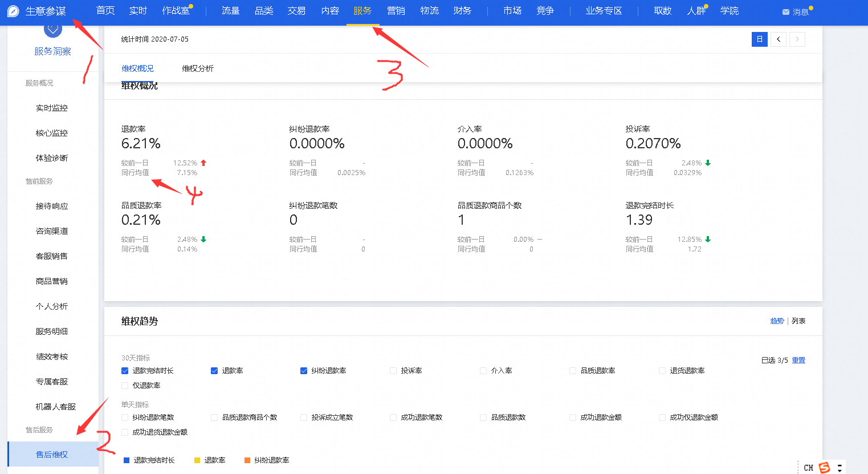Uncheck the 纠纷退款率 checkbox
868x474 pixels.
click(x=304, y=371)
